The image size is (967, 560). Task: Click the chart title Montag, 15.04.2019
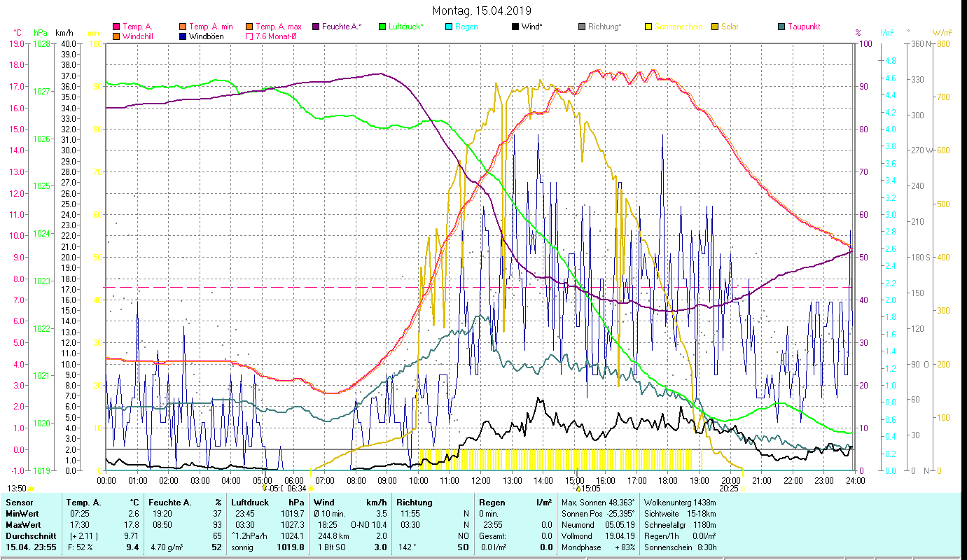482,10
